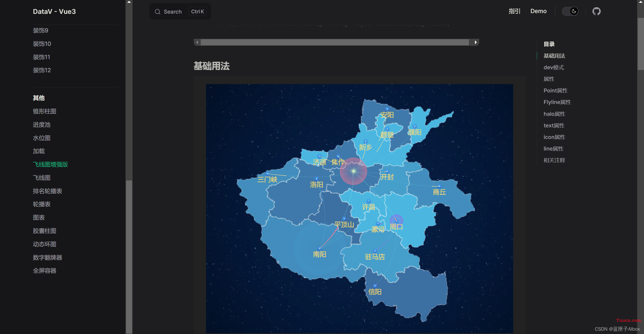
Task: Click the icon属性 table of contents link
Action: click(x=555, y=137)
